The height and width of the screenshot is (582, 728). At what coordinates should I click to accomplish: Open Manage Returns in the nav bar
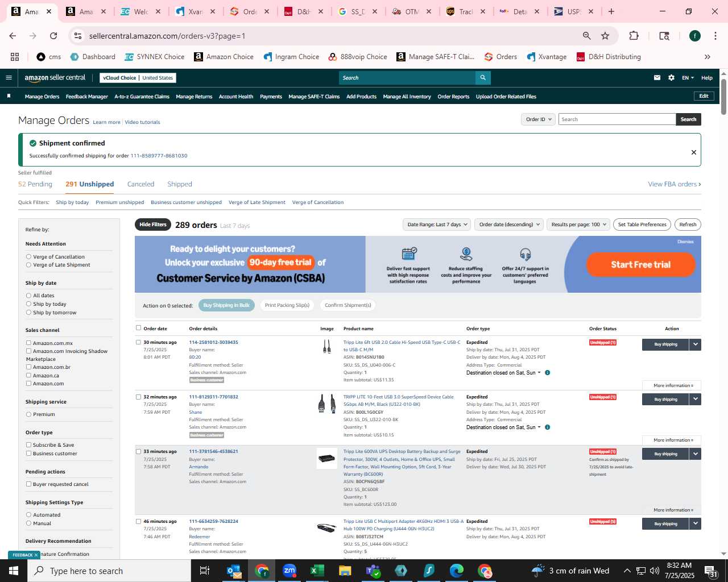coord(194,97)
